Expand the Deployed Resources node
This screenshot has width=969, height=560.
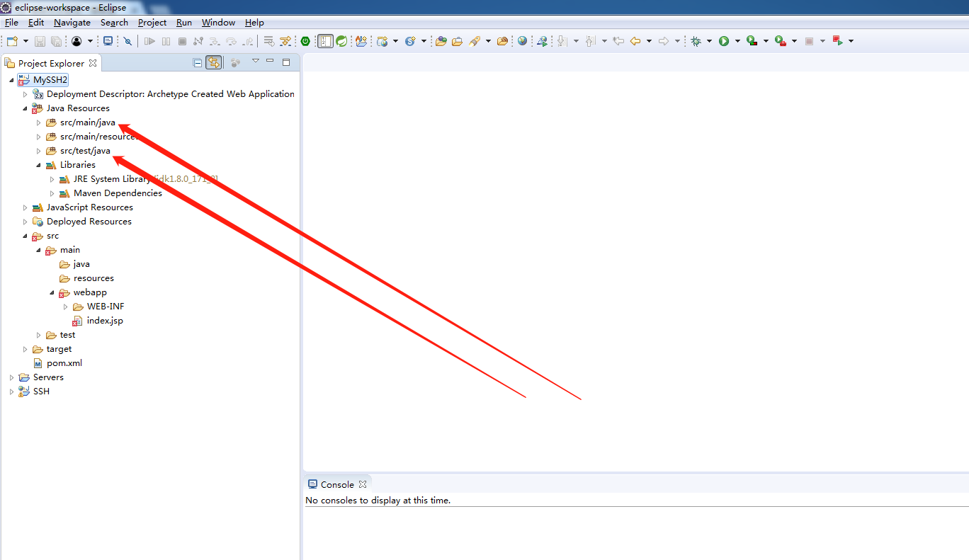point(25,222)
